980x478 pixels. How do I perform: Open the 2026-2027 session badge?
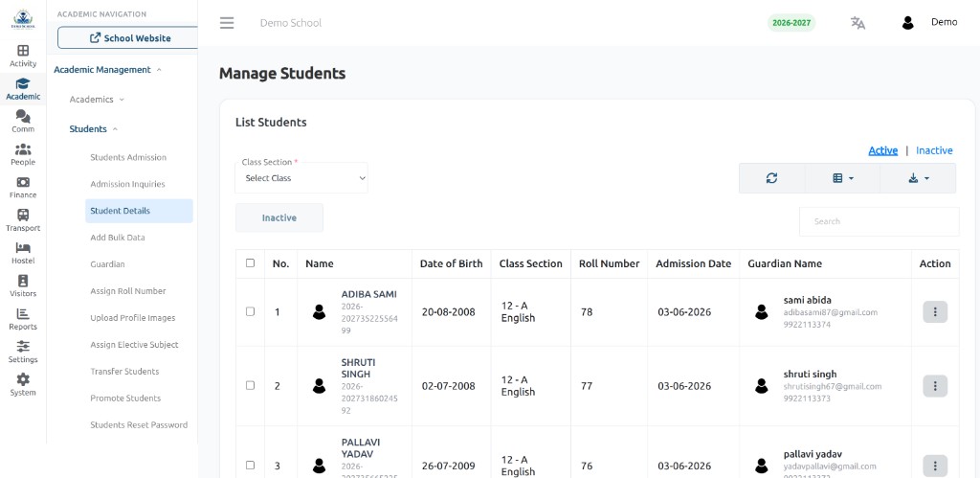click(791, 23)
